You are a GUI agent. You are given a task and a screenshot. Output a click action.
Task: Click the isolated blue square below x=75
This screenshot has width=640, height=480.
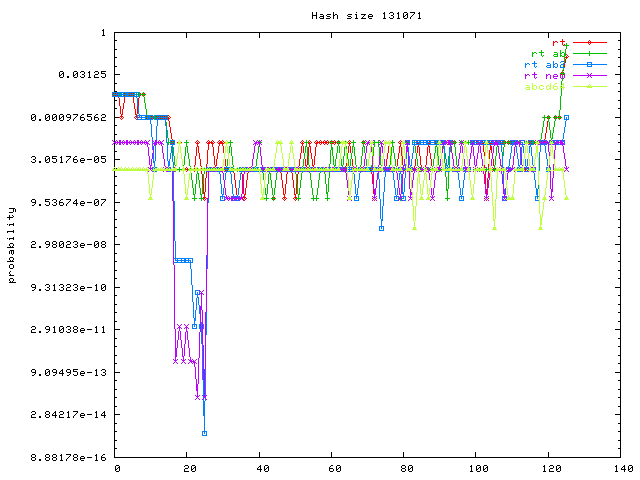381,228
